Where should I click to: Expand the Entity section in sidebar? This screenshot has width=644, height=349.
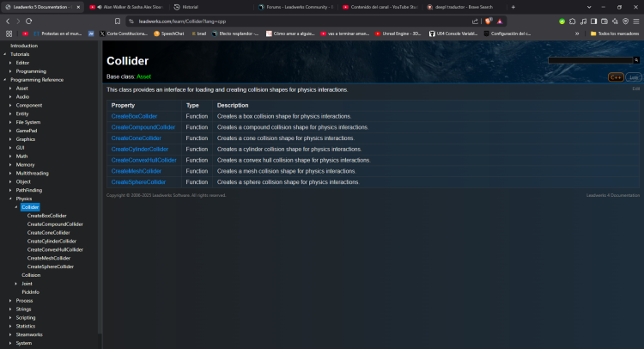(x=10, y=113)
